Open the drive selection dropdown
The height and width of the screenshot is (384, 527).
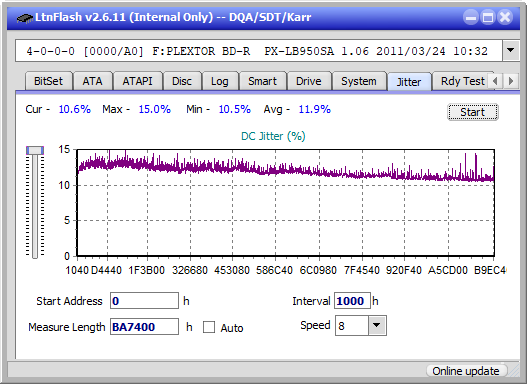click(x=511, y=51)
